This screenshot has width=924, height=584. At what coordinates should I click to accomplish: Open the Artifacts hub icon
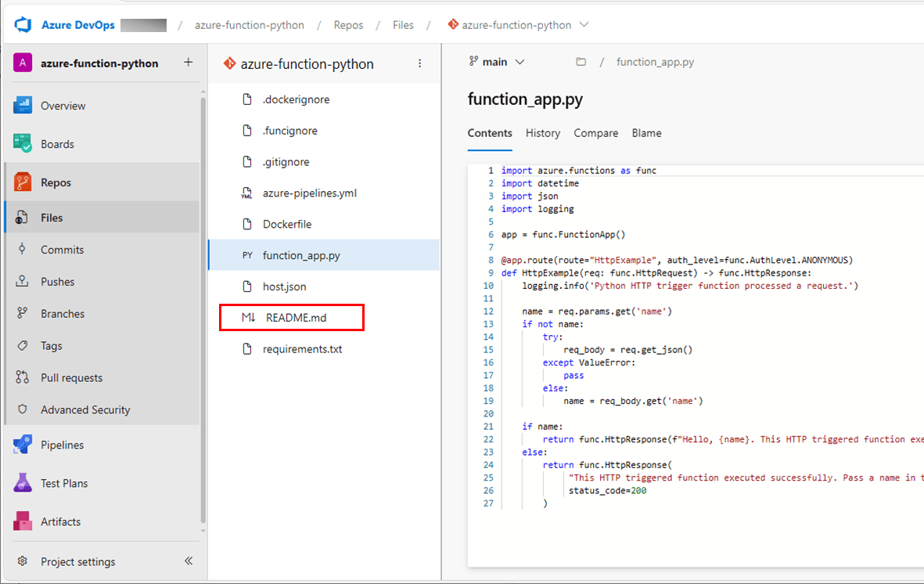coord(23,521)
